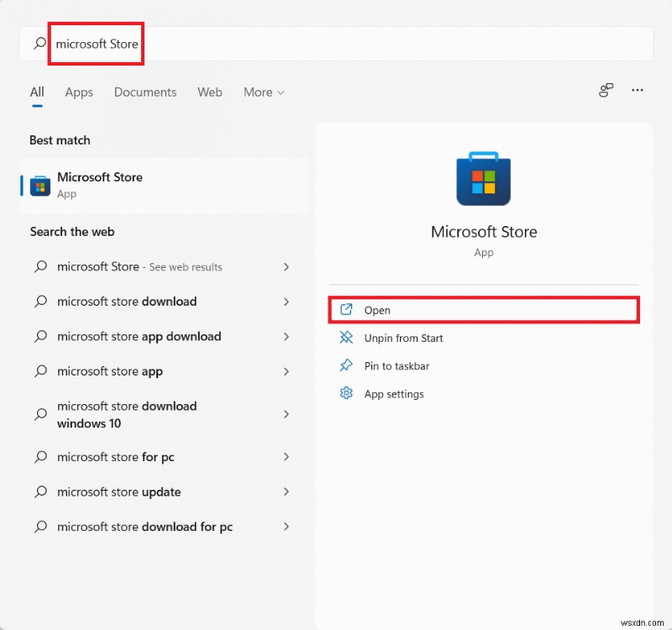The height and width of the screenshot is (630, 672).
Task: Expand the More search filter chevron
Action: pyautogui.click(x=279, y=92)
